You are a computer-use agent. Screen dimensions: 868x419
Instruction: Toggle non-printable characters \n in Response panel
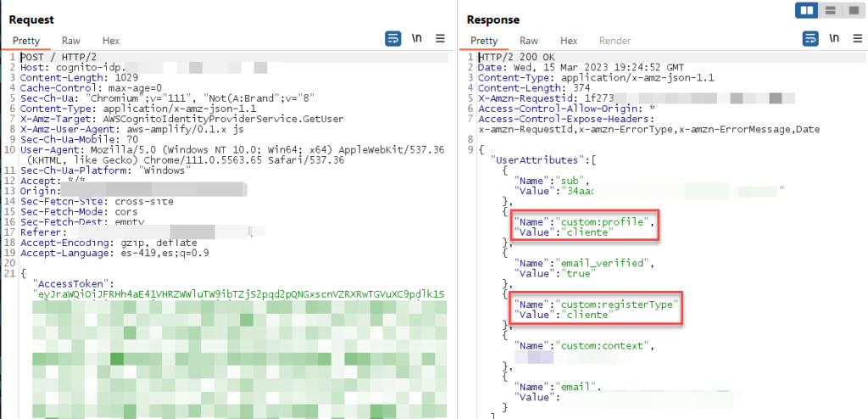(x=834, y=38)
